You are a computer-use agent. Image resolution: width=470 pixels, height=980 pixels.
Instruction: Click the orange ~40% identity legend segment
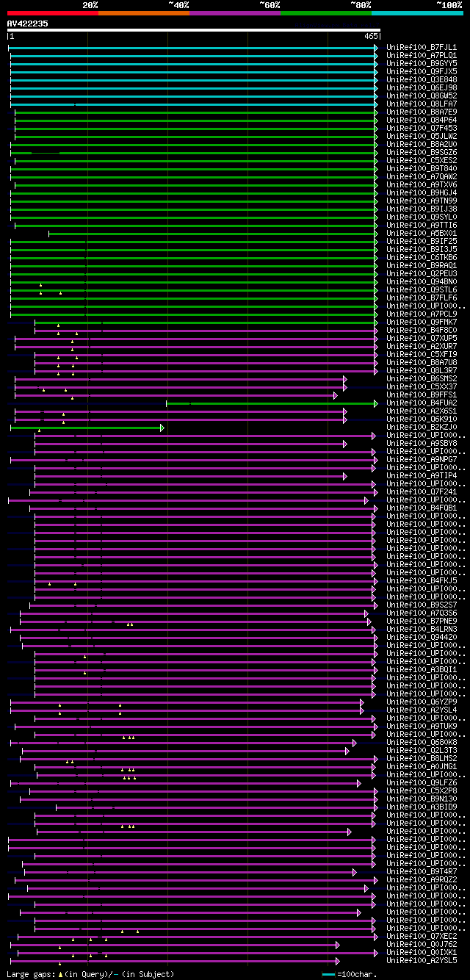144,13
